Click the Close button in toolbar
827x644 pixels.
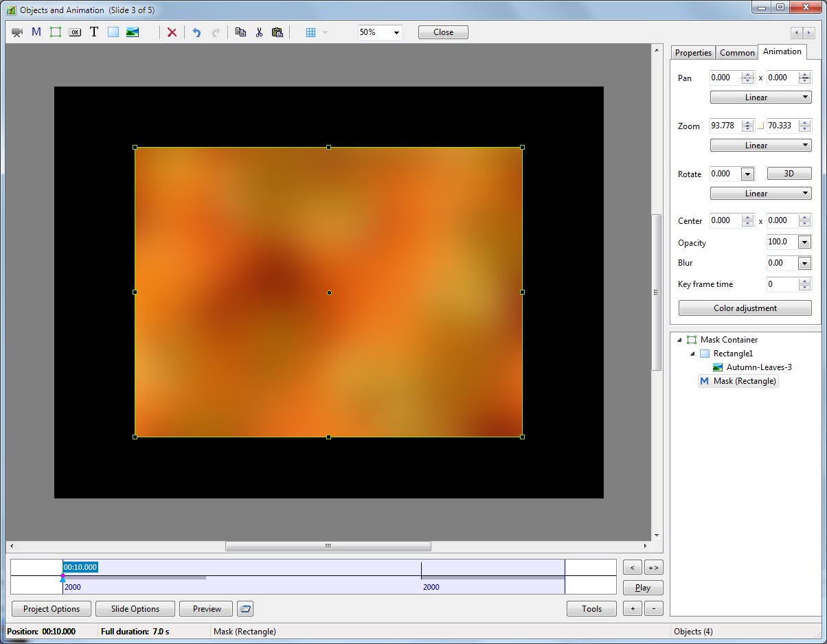click(443, 32)
